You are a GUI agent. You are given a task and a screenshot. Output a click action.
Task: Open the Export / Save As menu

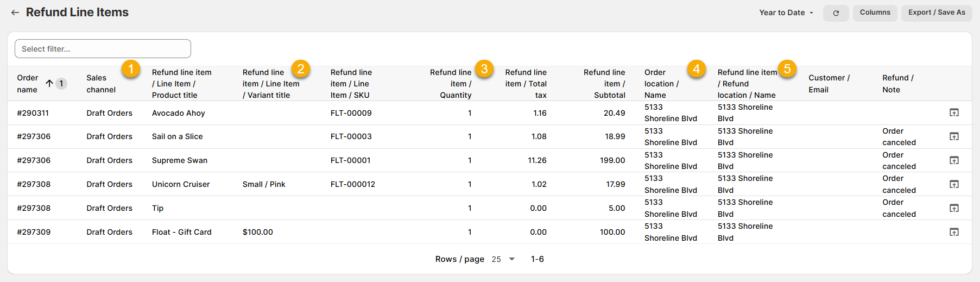937,12
